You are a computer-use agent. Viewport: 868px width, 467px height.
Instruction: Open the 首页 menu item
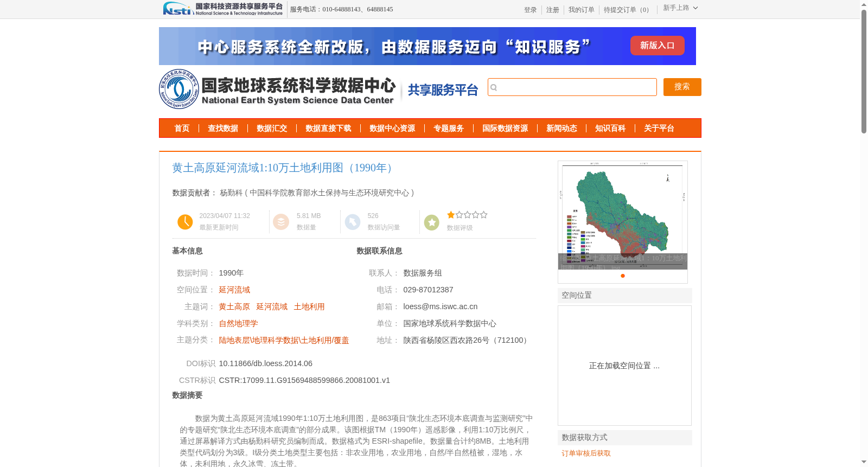[x=182, y=129]
